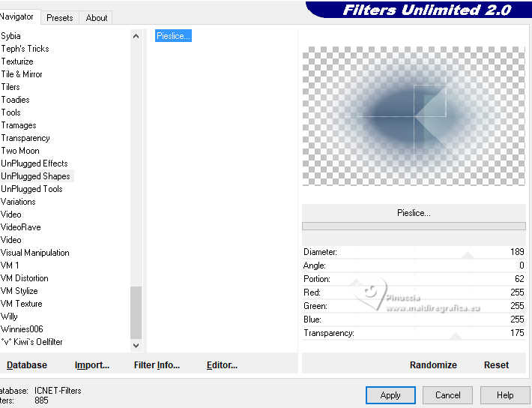Adjust the Red slider

(x=414, y=292)
